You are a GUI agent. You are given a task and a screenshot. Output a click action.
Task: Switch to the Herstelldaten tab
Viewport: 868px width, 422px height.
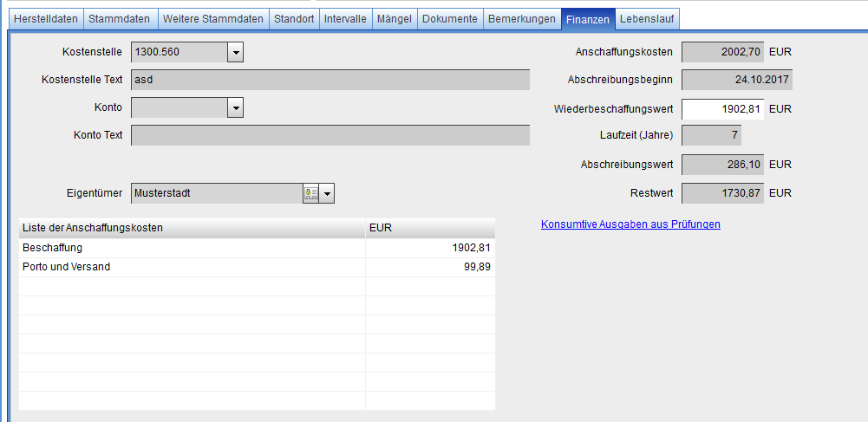[x=45, y=18]
